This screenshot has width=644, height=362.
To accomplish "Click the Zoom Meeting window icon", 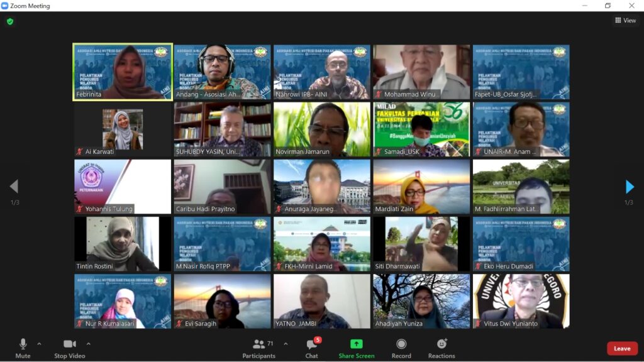I will point(5,6).
